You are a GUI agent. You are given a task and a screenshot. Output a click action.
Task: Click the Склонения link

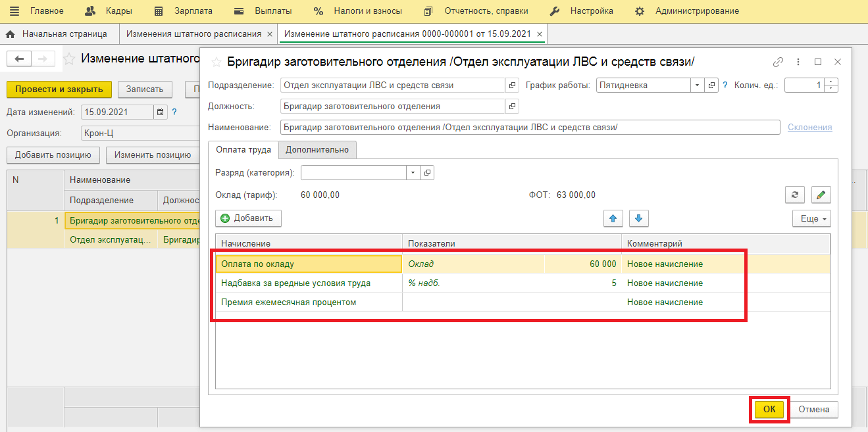809,128
